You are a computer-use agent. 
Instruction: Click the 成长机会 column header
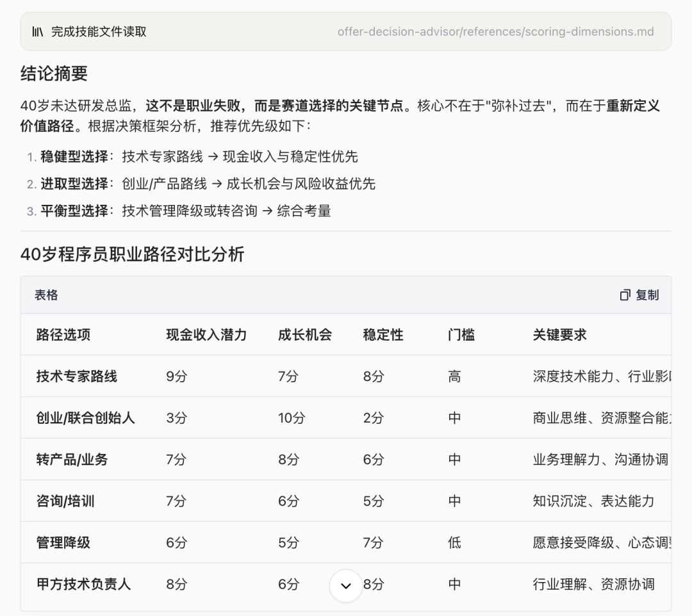tap(305, 335)
